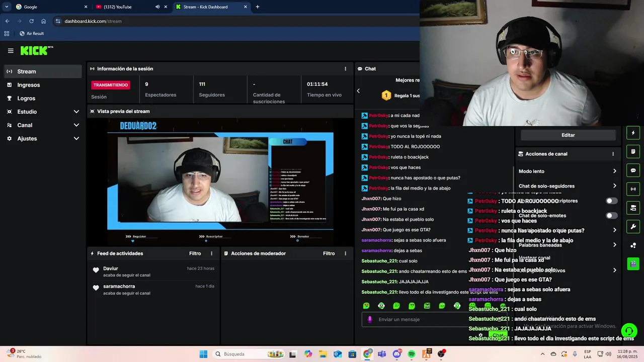Open the Logros sidebar section
Screen dimensions: 644x362
pyautogui.click(x=42, y=99)
